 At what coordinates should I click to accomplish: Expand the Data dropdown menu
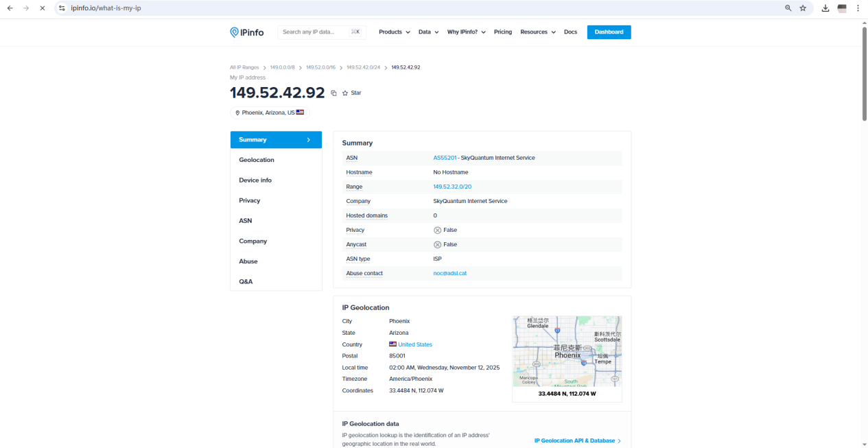(x=428, y=32)
